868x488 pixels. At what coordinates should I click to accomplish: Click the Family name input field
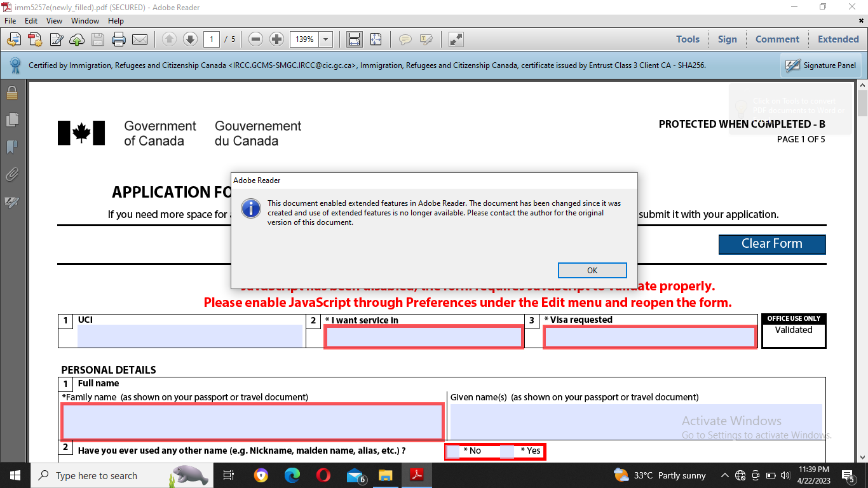[252, 422]
